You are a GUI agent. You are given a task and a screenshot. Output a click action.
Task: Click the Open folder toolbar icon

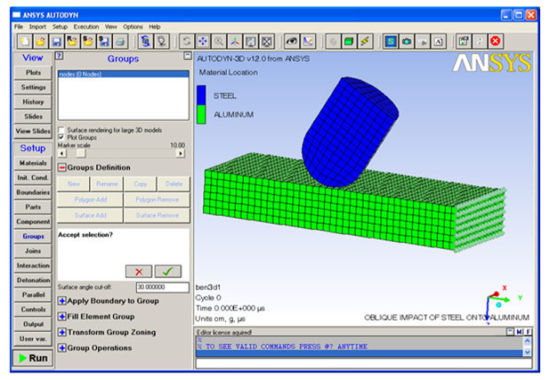(40, 41)
